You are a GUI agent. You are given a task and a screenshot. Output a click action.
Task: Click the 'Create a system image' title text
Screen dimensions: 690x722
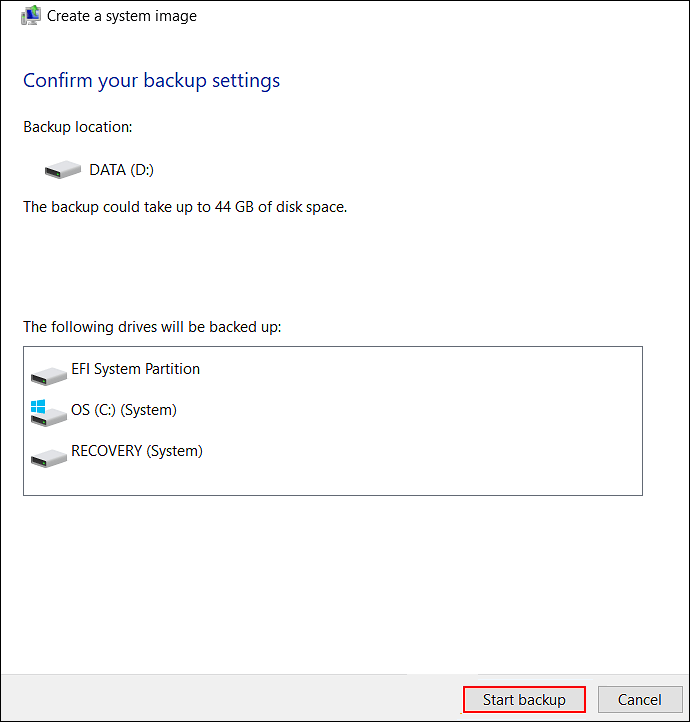(122, 16)
